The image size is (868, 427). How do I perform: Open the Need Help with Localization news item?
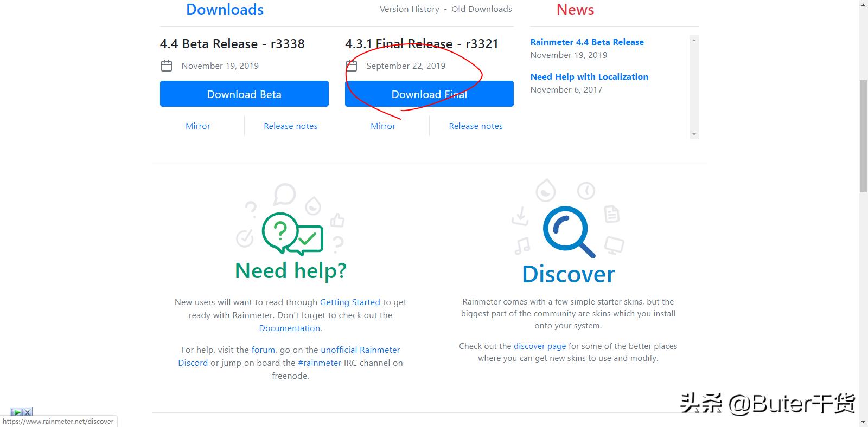[x=589, y=76]
